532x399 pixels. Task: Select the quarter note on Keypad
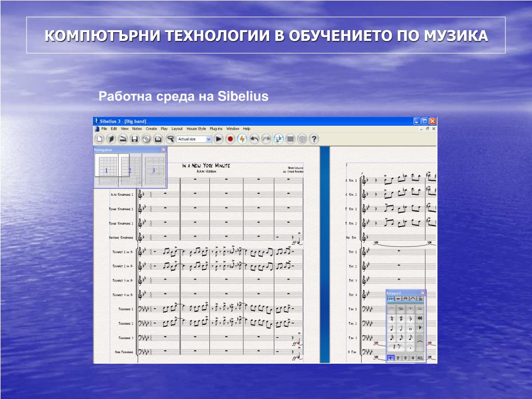[x=391, y=328]
